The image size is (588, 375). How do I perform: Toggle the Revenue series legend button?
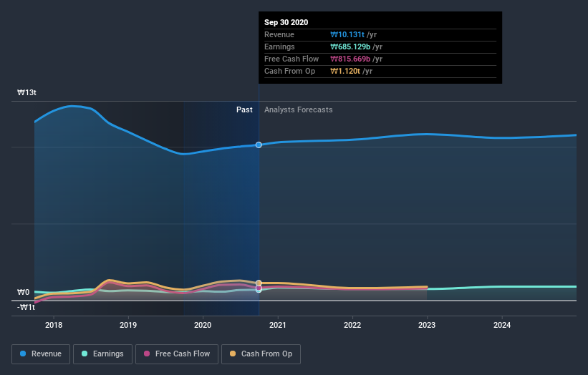pyautogui.click(x=41, y=354)
